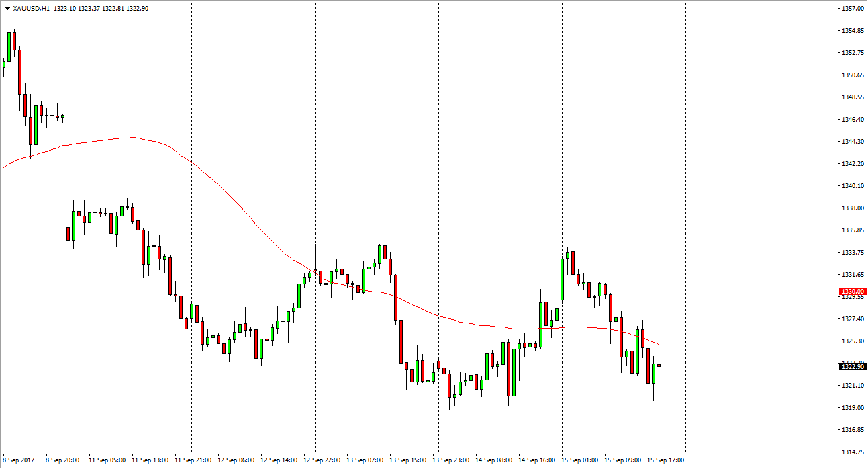Click the 13 Sep 07:00 time label
The height and width of the screenshot is (469, 868).
364,461
